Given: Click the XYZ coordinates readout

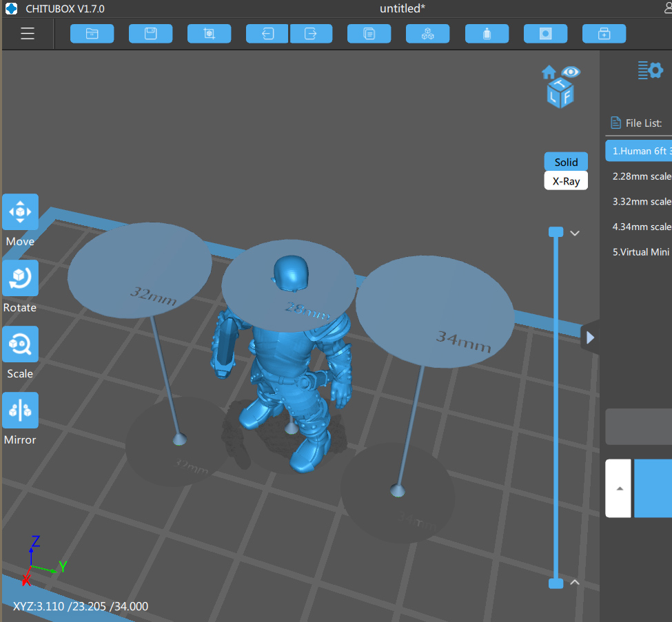Looking at the screenshot, I should click(x=81, y=606).
